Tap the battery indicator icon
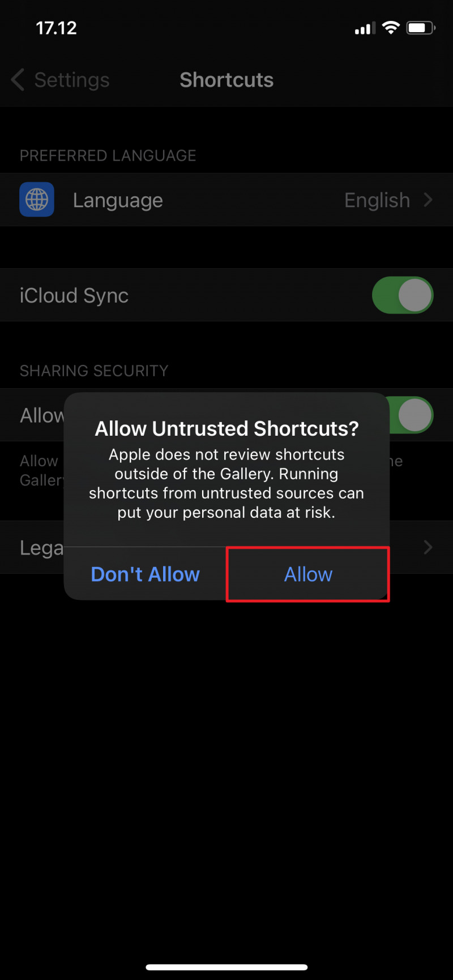This screenshot has height=980, width=453. pyautogui.click(x=420, y=28)
